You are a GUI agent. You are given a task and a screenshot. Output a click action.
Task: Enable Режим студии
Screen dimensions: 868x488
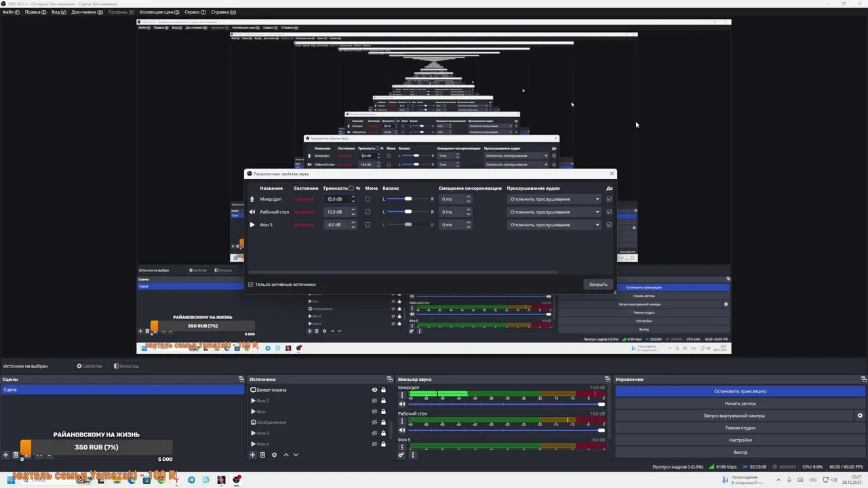coord(740,428)
